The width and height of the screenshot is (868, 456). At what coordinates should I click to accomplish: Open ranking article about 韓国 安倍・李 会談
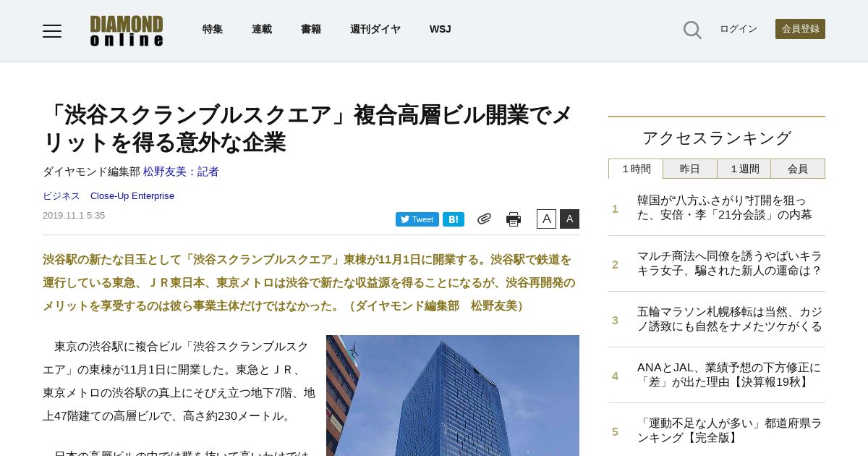(725, 207)
